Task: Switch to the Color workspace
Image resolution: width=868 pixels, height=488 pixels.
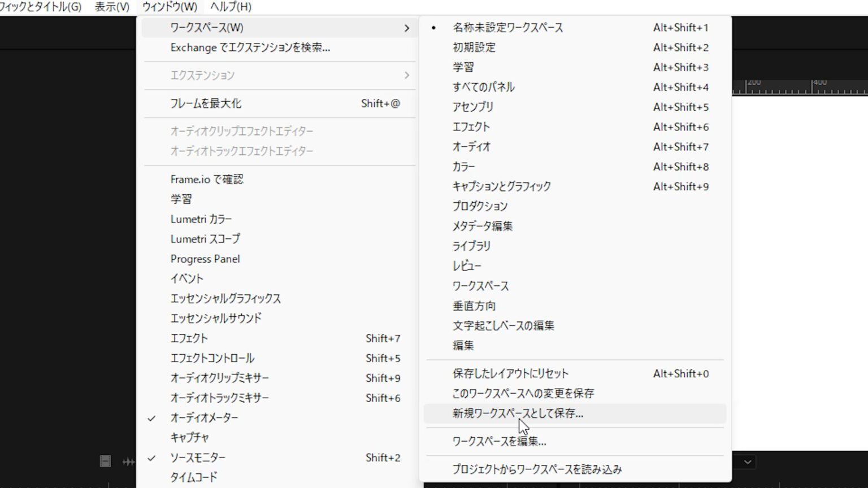Action: [x=463, y=167]
